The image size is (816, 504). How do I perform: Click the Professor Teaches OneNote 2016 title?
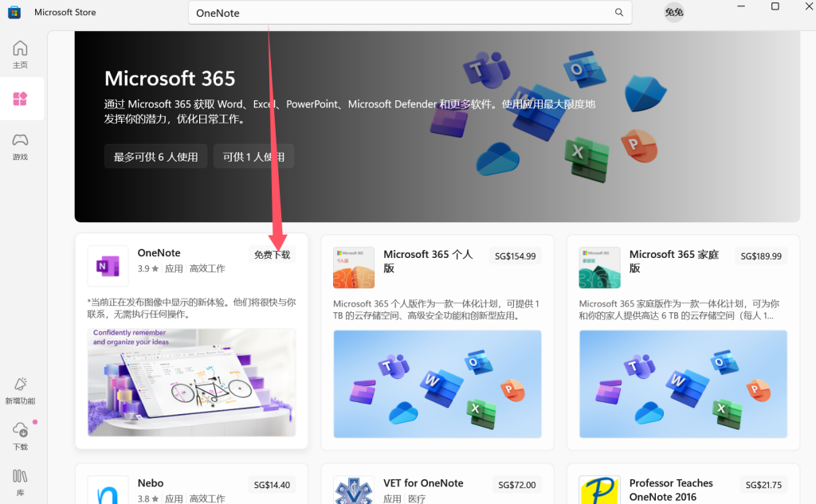point(671,490)
